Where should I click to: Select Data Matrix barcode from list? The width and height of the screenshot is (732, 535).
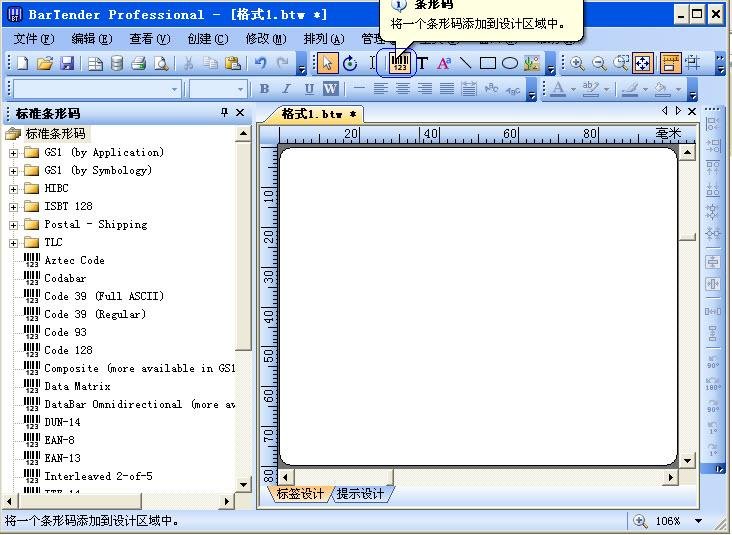(x=77, y=386)
